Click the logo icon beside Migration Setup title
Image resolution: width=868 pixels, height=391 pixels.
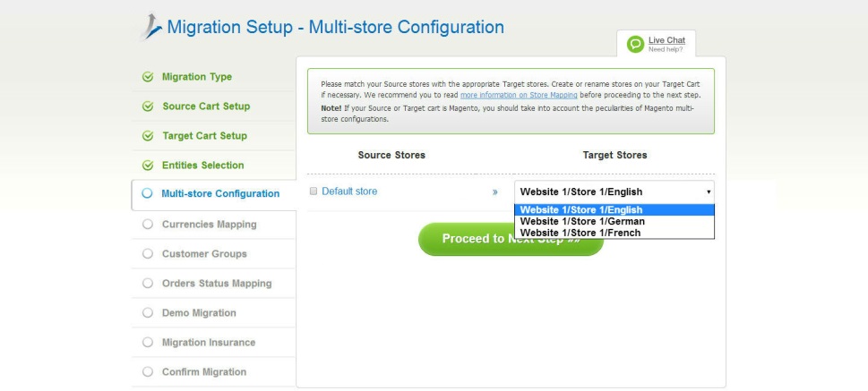click(x=152, y=29)
